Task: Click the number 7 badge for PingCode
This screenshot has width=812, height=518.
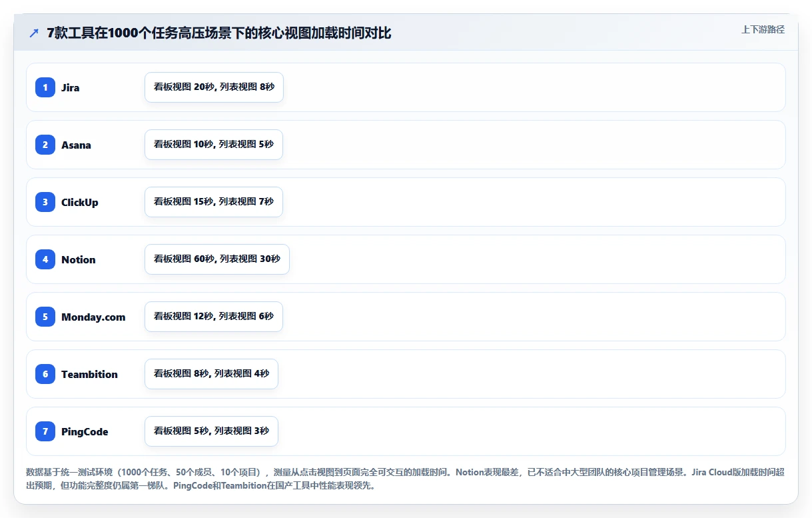Action: tap(45, 431)
